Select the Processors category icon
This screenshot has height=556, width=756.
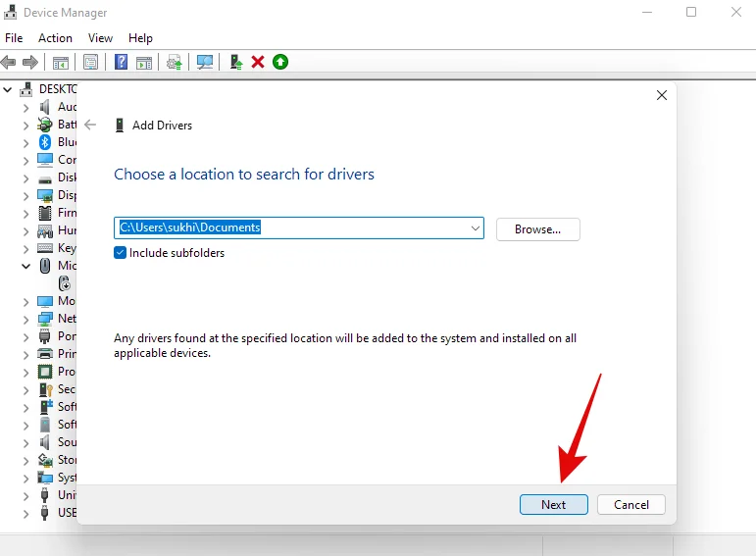[45, 372]
